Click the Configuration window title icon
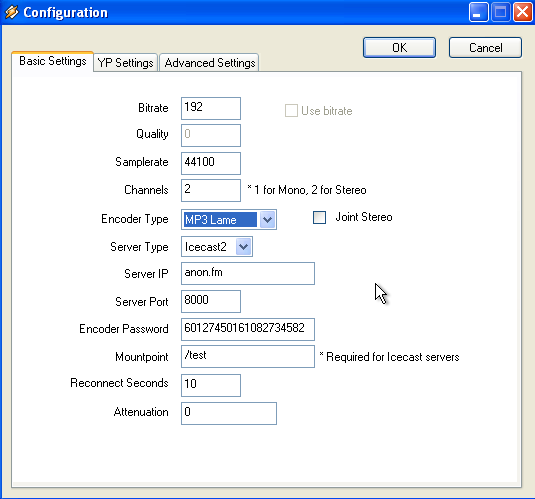The height and width of the screenshot is (499, 535). tap(12, 12)
